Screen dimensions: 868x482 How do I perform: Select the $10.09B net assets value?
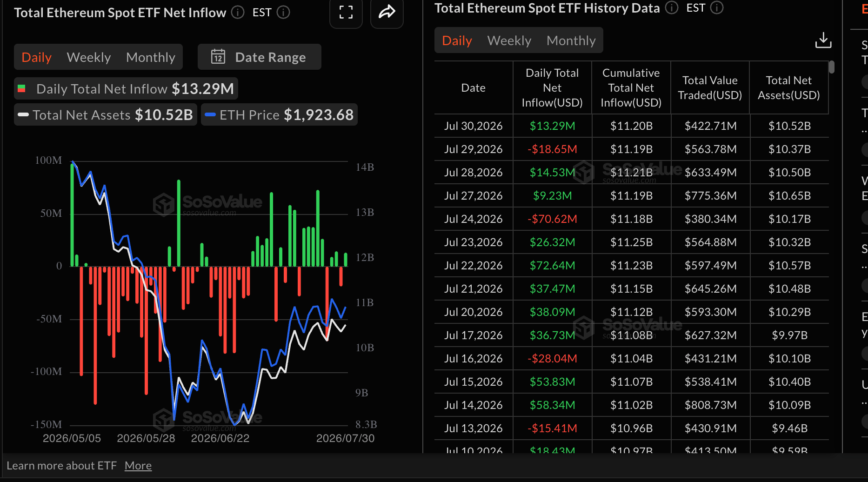789,405
